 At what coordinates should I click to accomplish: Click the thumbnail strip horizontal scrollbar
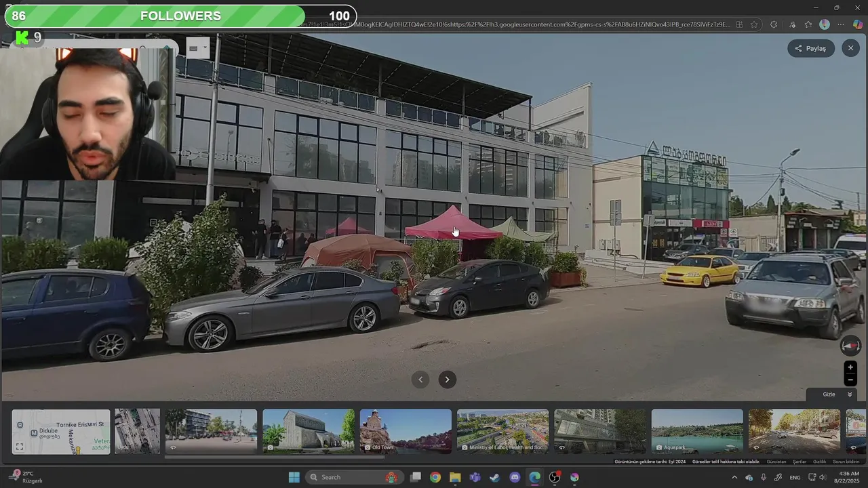(275, 457)
